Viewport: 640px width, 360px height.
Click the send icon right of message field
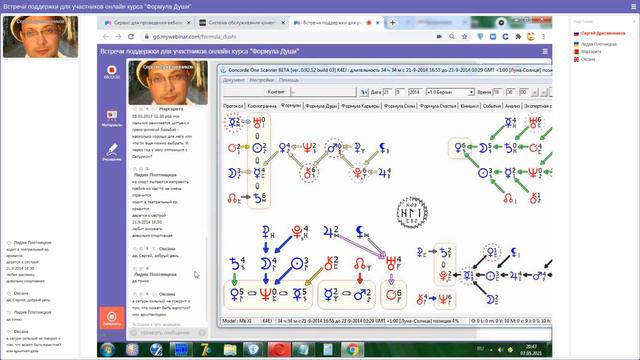tap(202, 333)
